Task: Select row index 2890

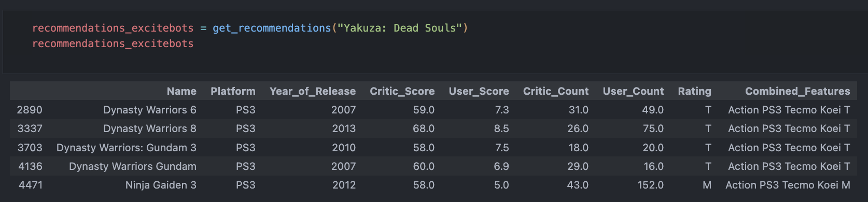Action: pyautogui.click(x=30, y=110)
